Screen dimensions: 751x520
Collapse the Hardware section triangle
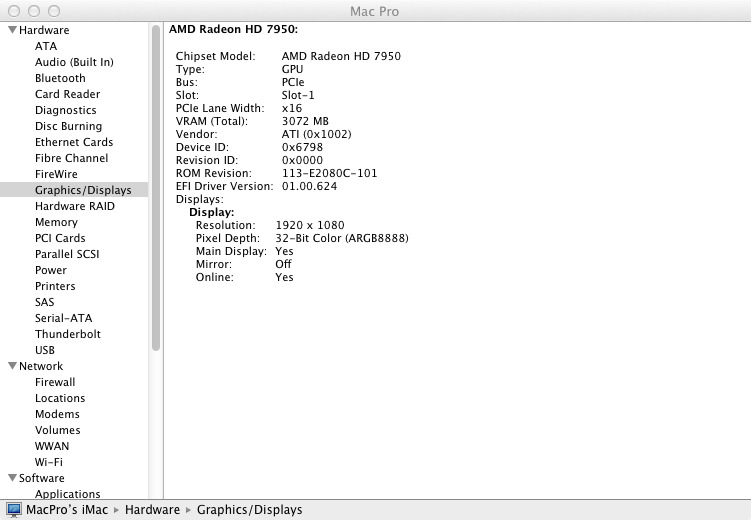(12, 30)
